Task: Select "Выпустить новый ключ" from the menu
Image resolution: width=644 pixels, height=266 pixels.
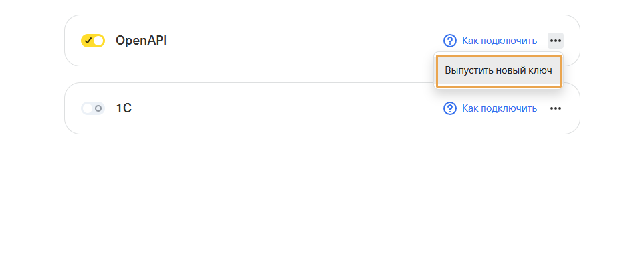Action: point(498,70)
